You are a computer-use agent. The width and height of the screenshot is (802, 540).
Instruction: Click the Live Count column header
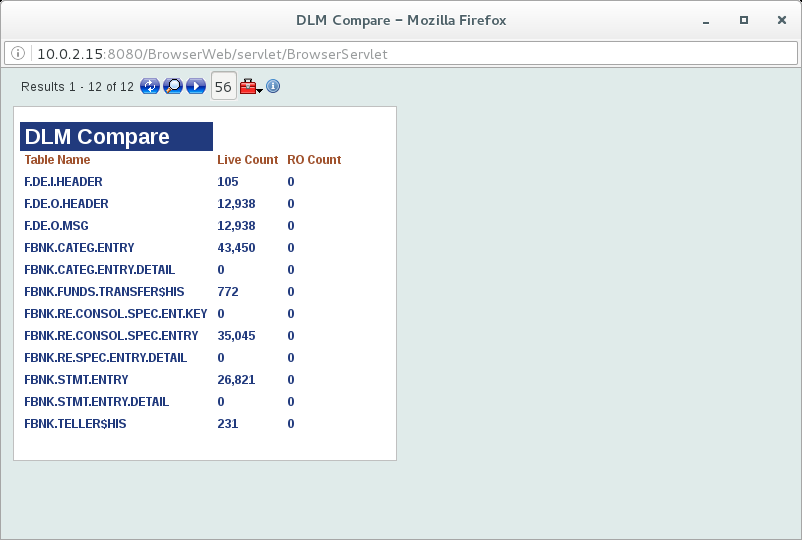click(x=247, y=160)
